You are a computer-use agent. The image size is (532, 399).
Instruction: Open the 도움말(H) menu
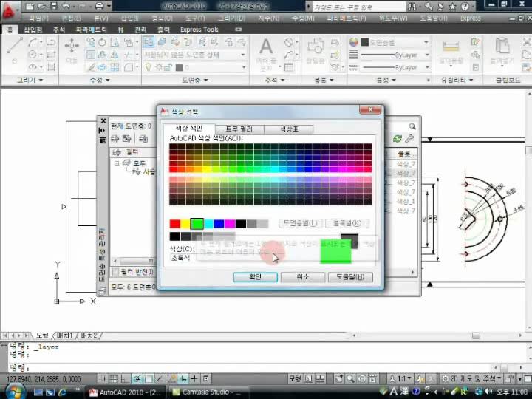[x=434, y=18]
